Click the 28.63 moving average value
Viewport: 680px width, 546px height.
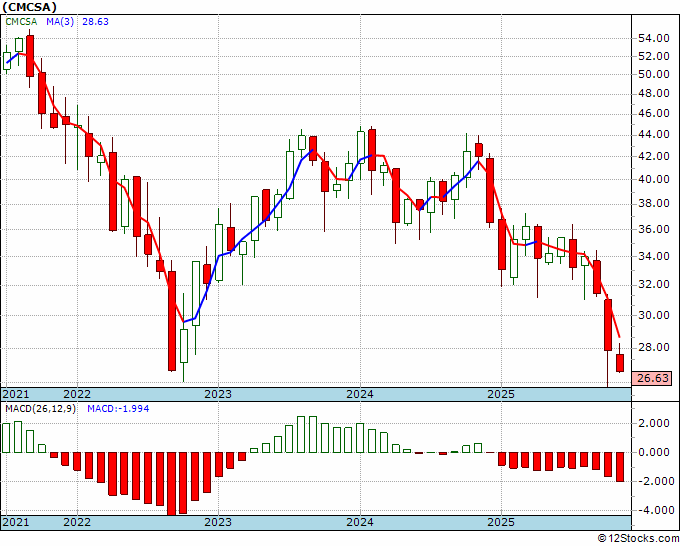tap(95, 21)
